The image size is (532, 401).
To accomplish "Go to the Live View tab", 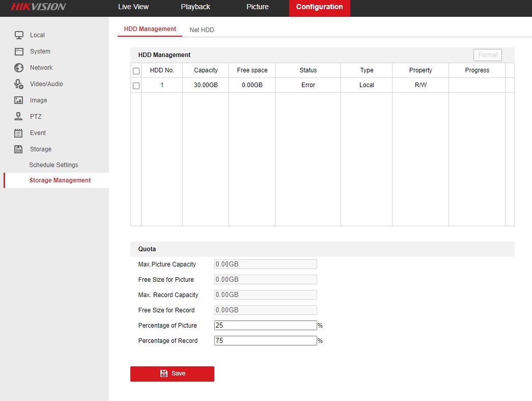I will coord(133,7).
